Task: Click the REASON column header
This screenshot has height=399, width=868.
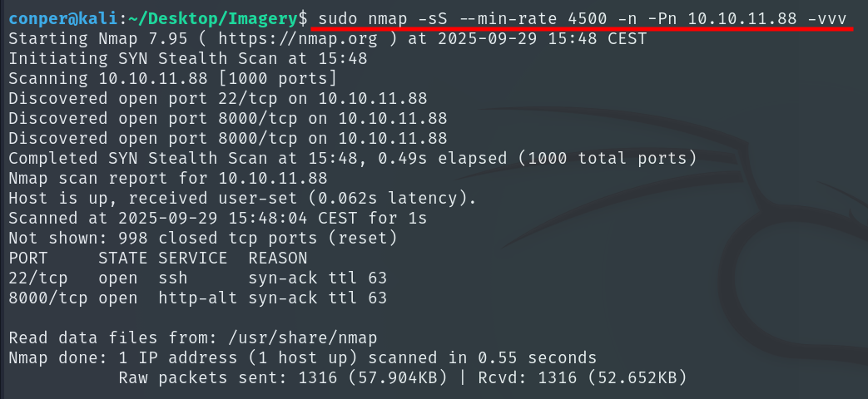Action: click(x=278, y=258)
